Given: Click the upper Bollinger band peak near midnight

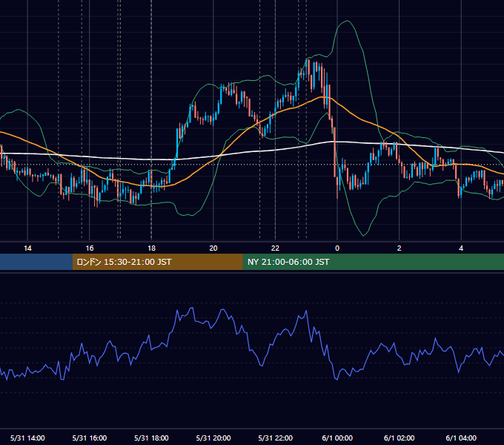Looking at the screenshot, I should click(347, 21).
